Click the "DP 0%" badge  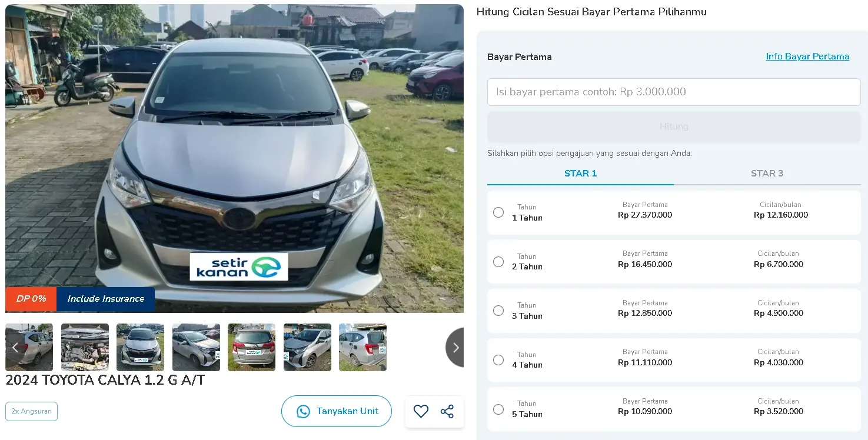coord(31,299)
